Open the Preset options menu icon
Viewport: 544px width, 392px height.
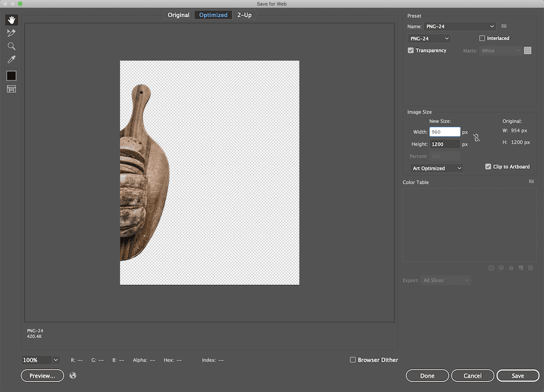[504, 27]
